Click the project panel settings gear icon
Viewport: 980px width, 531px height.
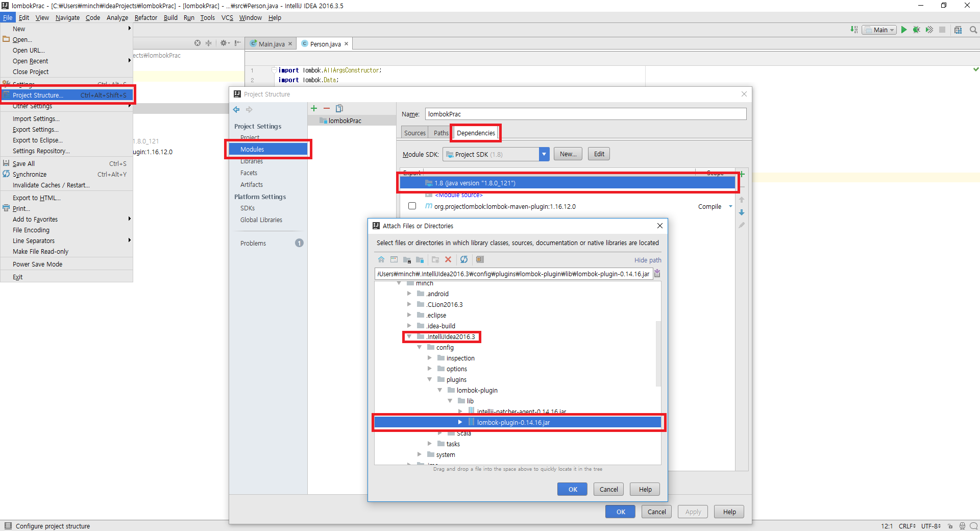pos(225,43)
